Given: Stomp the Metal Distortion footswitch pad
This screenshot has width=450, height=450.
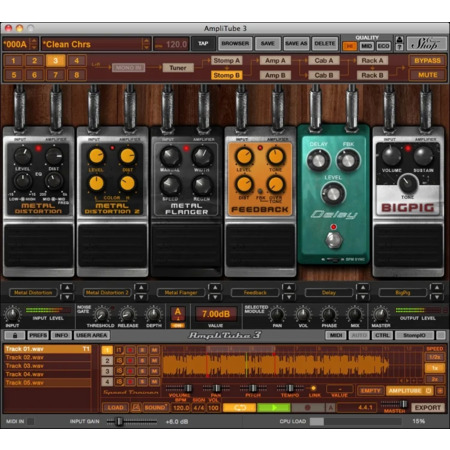Looking at the screenshot, I should click(39, 246).
